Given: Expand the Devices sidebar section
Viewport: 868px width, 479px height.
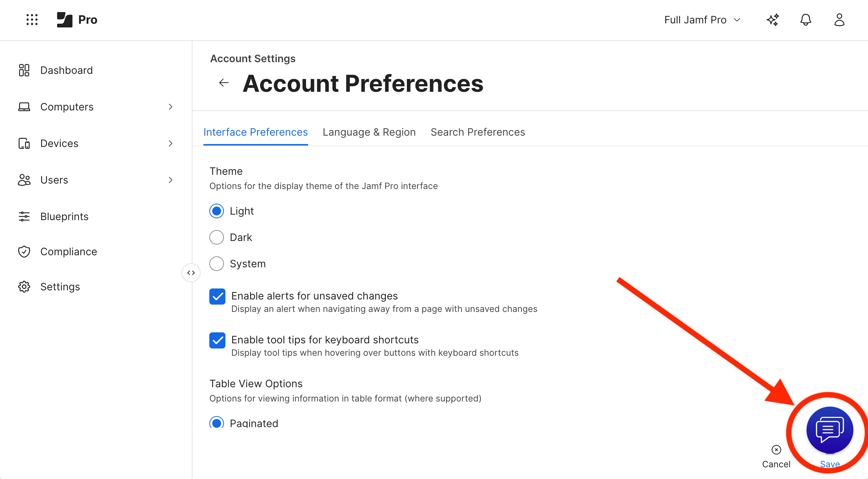Looking at the screenshot, I should (171, 143).
